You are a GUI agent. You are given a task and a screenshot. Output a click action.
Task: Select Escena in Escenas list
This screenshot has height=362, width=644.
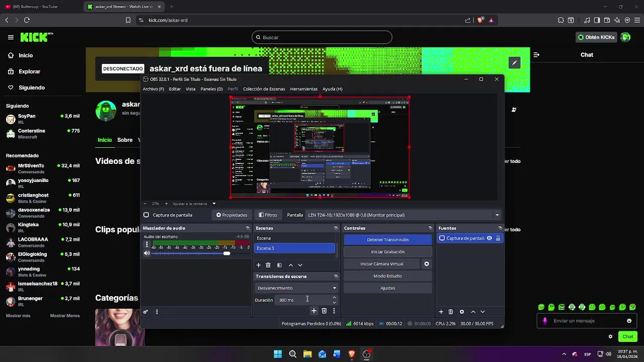pyautogui.click(x=294, y=238)
